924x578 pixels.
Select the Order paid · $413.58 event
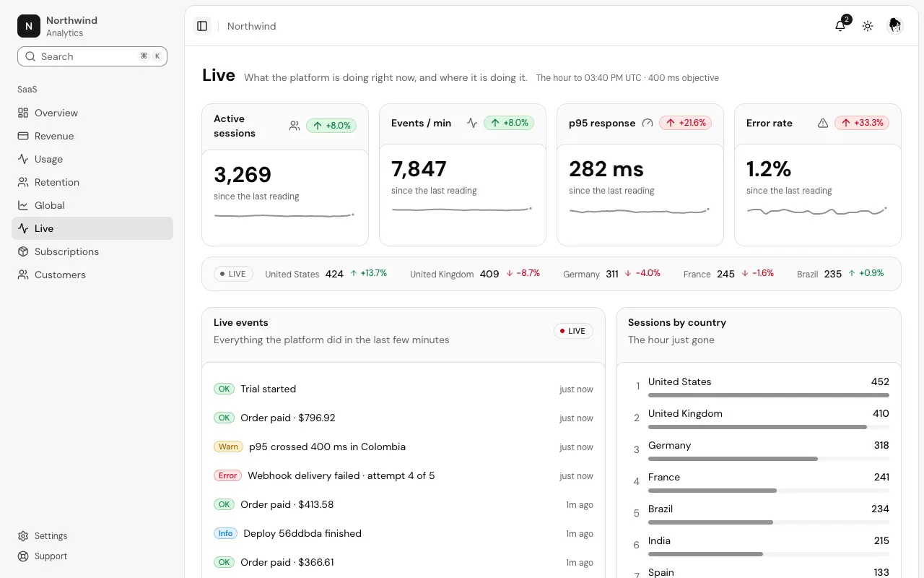click(x=404, y=504)
